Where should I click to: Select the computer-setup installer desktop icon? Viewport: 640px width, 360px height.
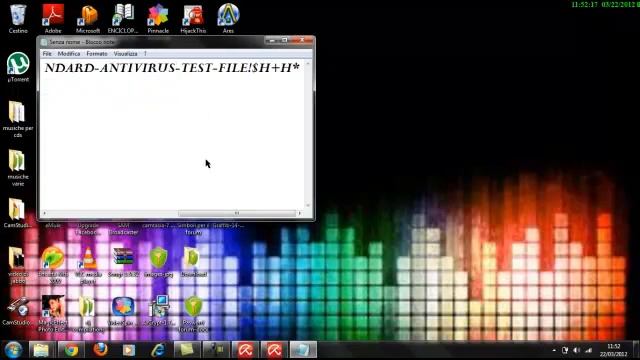coord(158,307)
